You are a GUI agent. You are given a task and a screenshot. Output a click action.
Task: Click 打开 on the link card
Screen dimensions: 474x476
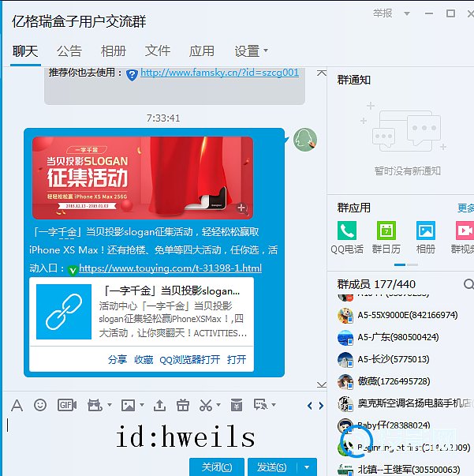[237, 360]
